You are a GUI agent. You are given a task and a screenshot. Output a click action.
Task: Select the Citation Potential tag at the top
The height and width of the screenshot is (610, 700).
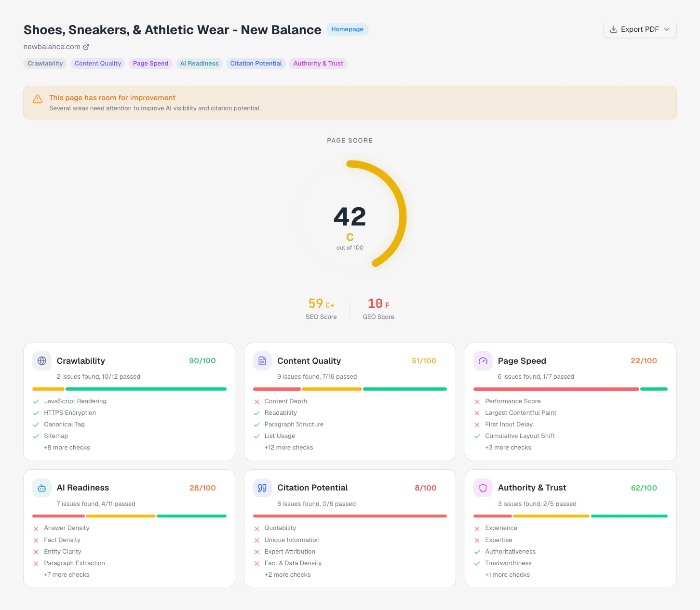(256, 64)
